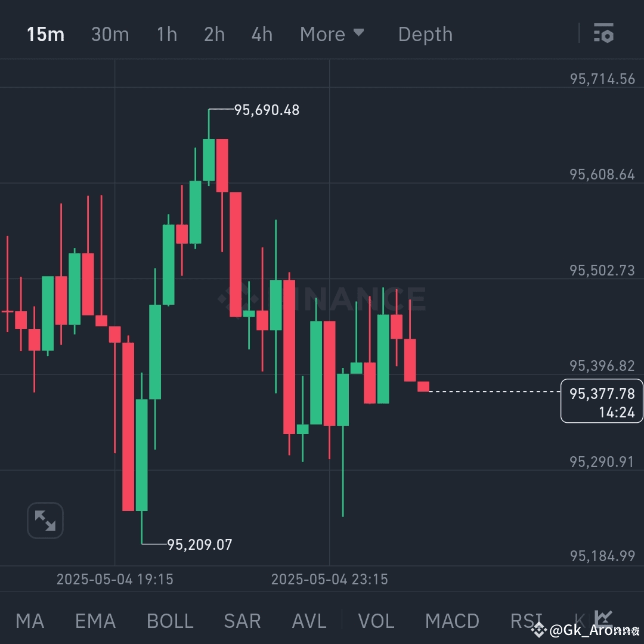644x644 pixels.
Task: Open the Depth view
Action: point(425,34)
